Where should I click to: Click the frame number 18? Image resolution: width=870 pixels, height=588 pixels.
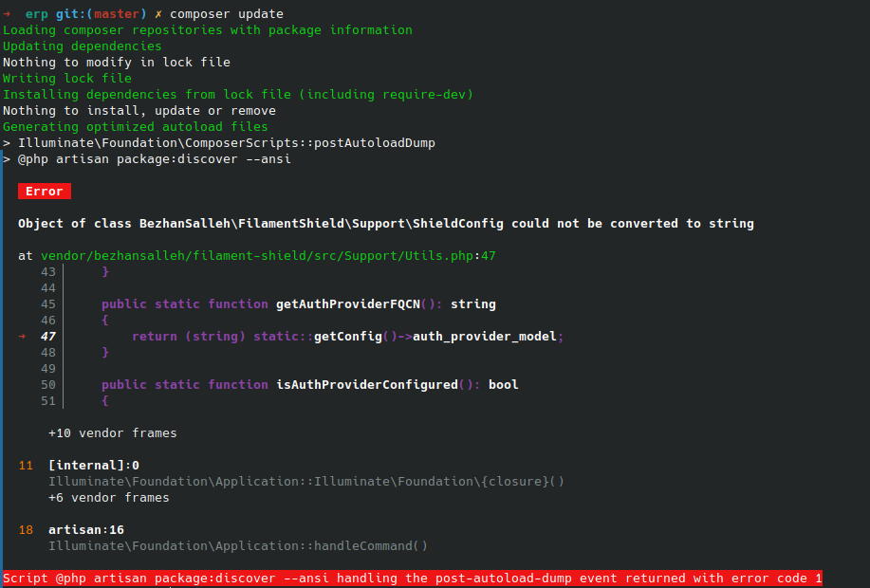[26, 530]
